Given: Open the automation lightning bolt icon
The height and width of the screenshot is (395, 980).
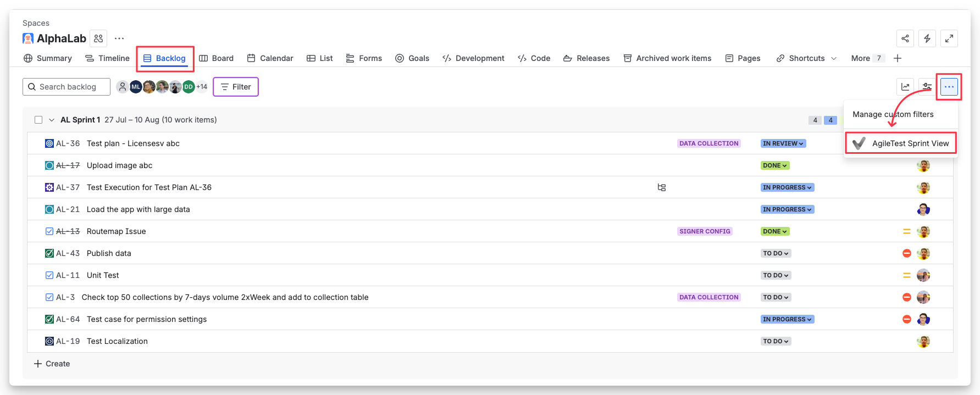Looking at the screenshot, I should (x=927, y=38).
